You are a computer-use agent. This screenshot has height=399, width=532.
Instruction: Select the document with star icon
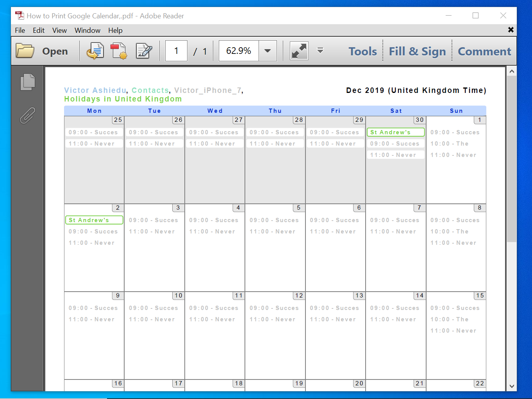(x=118, y=50)
